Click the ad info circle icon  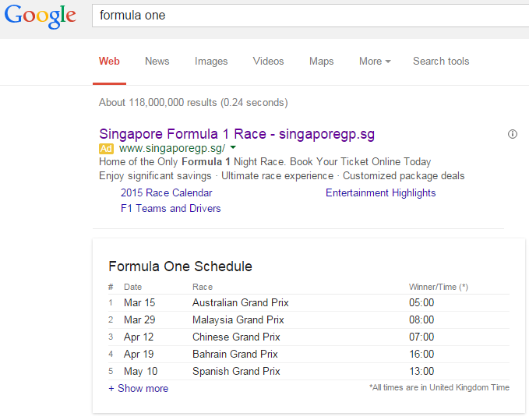513,134
